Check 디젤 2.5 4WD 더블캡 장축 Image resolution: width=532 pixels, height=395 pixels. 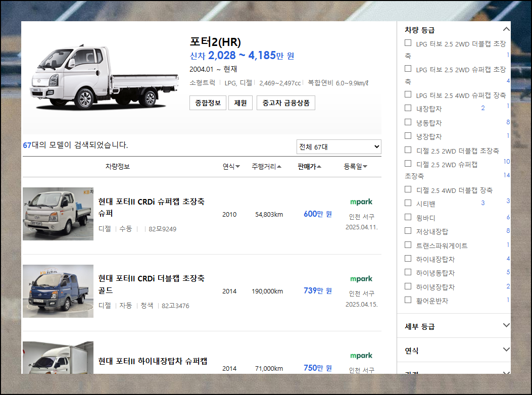pyautogui.click(x=408, y=190)
